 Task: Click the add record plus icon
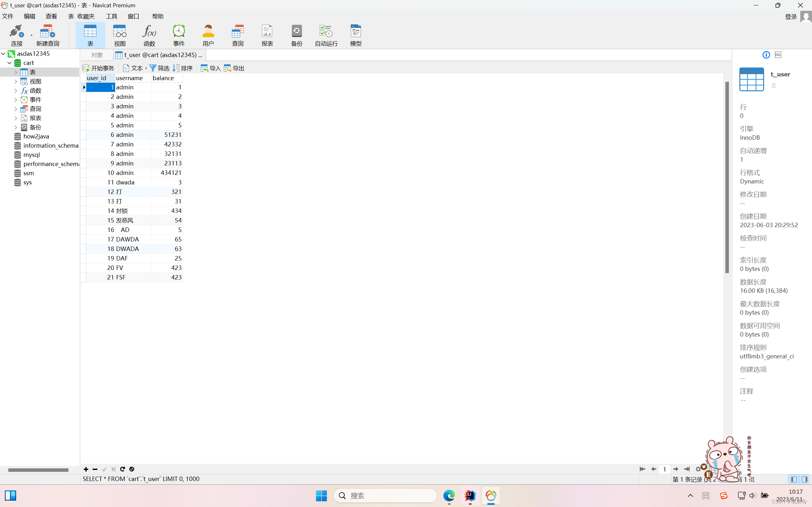[x=86, y=469]
